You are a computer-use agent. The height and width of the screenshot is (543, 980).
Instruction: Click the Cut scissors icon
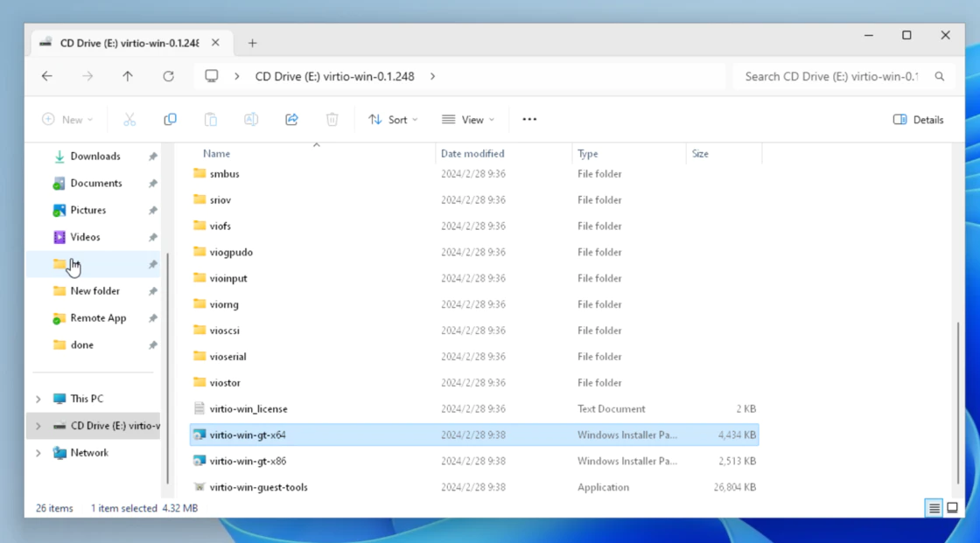click(129, 119)
